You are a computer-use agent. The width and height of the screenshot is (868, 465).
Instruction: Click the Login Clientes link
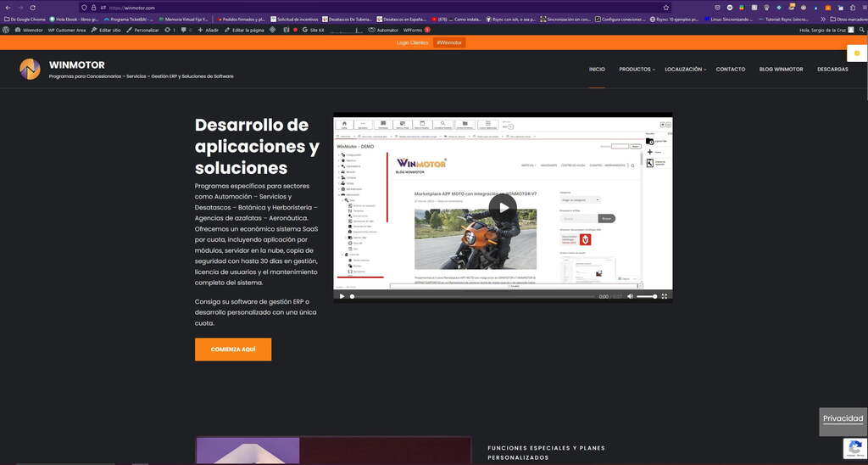[412, 42]
